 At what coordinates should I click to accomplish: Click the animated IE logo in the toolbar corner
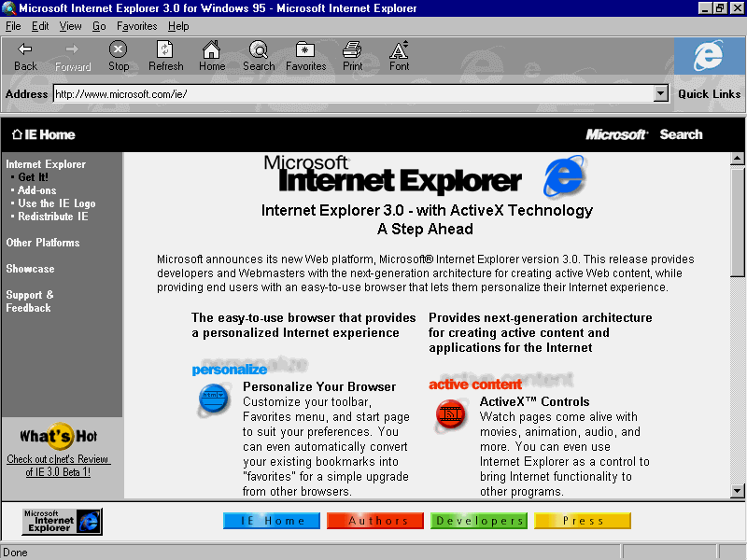pyautogui.click(x=710, y=56)
